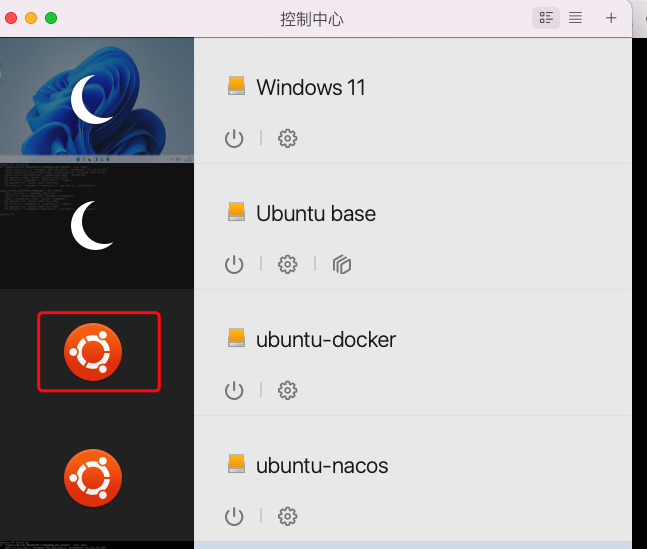Click the ubuntu-nacos disk icon
647x549 pixels.
coord(236,464)
